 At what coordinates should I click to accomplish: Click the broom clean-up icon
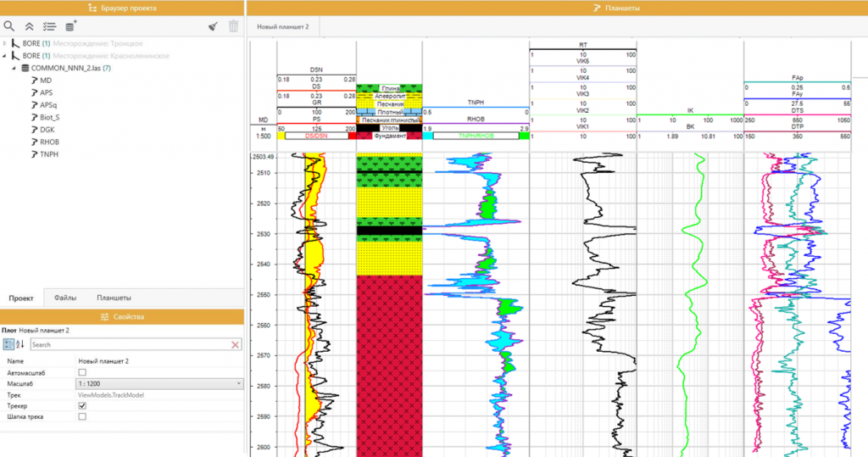[x=213, y=26]
